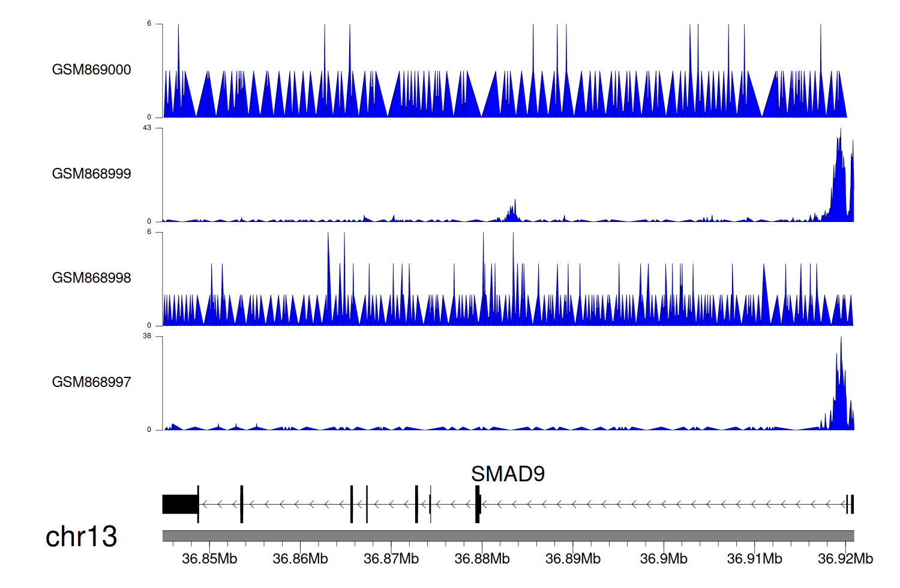The width and height of the screenshot is (900, 588).
Task: Select the GSM868999 track label
Action: click(x=91, y=173)
